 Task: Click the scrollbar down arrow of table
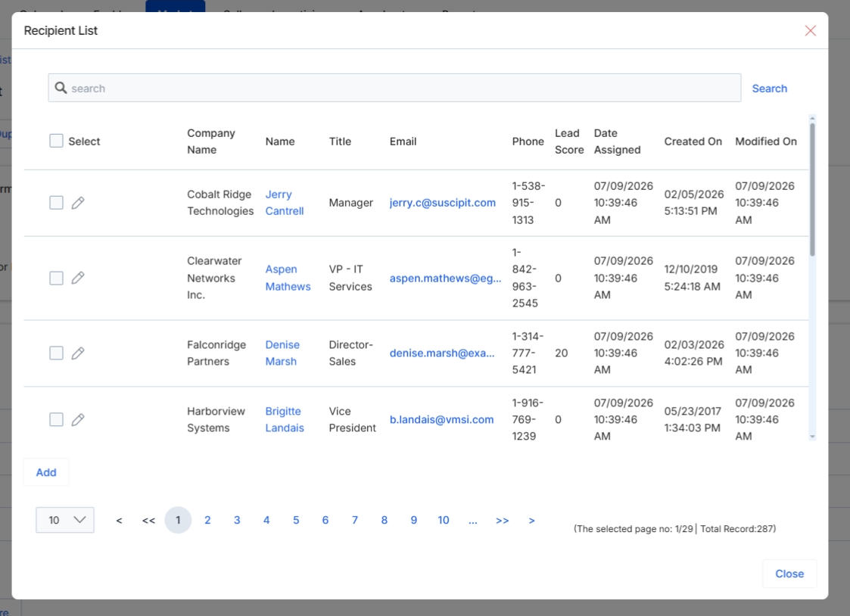[x=812, y=437]
